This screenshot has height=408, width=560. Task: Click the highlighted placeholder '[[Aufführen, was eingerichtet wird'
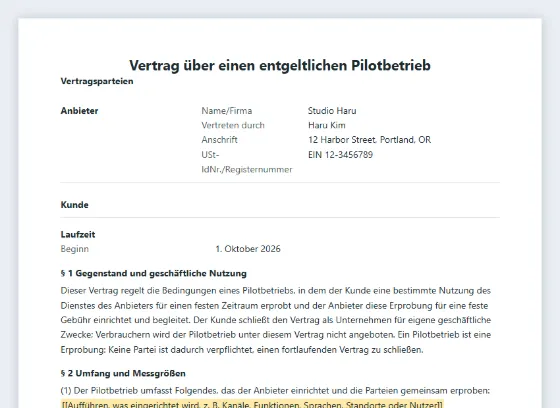[x=252, y=404]
